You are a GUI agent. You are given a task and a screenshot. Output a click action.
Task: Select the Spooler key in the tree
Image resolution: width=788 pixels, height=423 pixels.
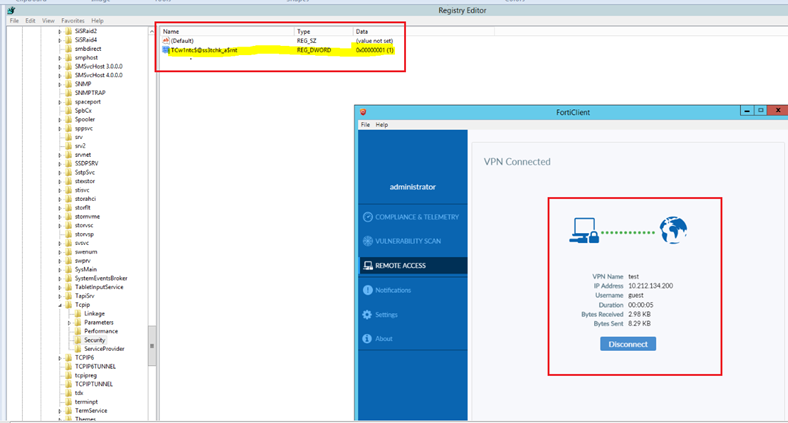84,119
